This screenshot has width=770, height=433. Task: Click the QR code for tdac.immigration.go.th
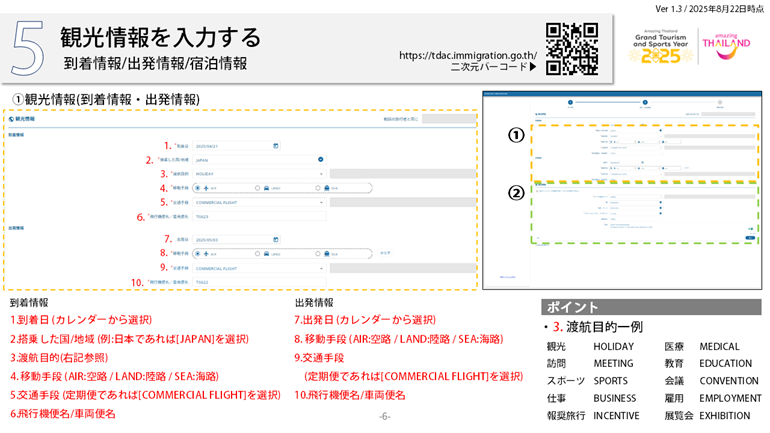click(x=572, y=49)
